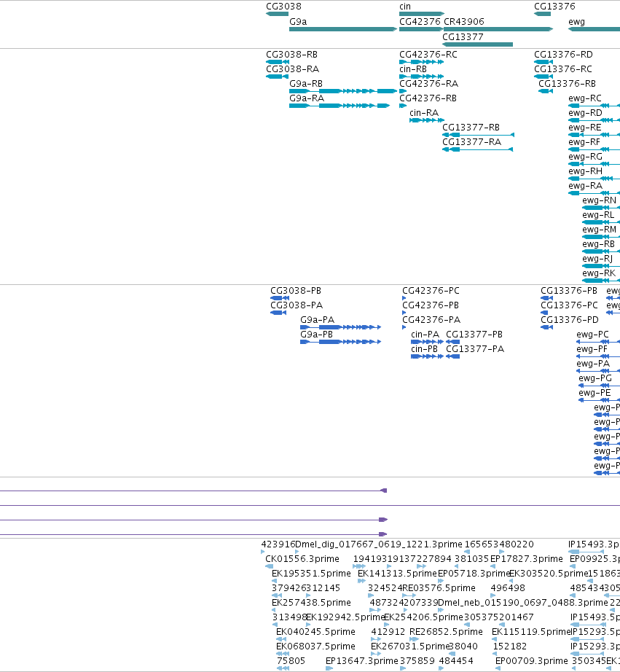
Task: Click the ewg-RD transcript label
Action: [585, 113]
